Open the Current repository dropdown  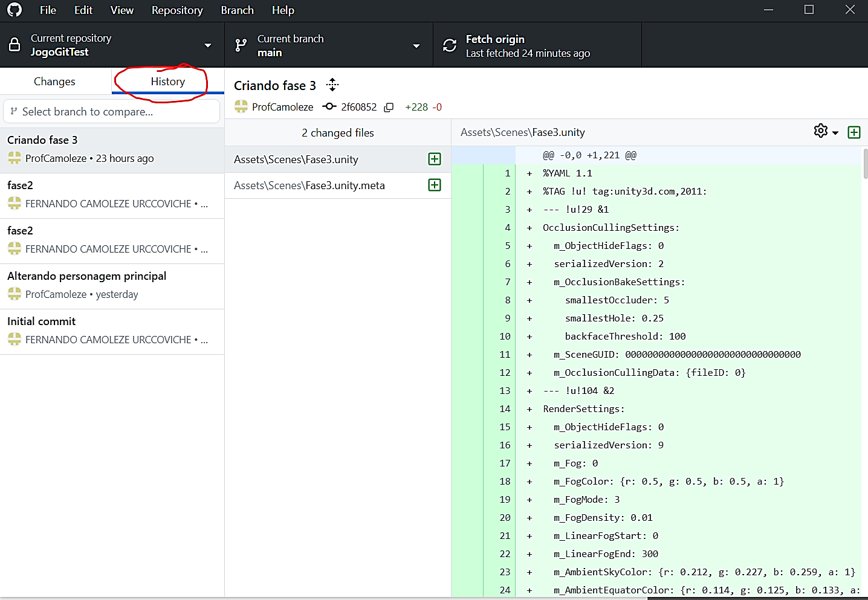(112, 45)
